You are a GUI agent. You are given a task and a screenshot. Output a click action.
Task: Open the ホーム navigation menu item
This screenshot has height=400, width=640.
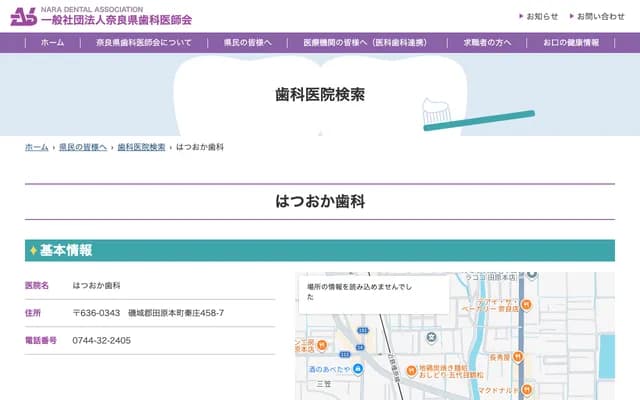[53, 43]
